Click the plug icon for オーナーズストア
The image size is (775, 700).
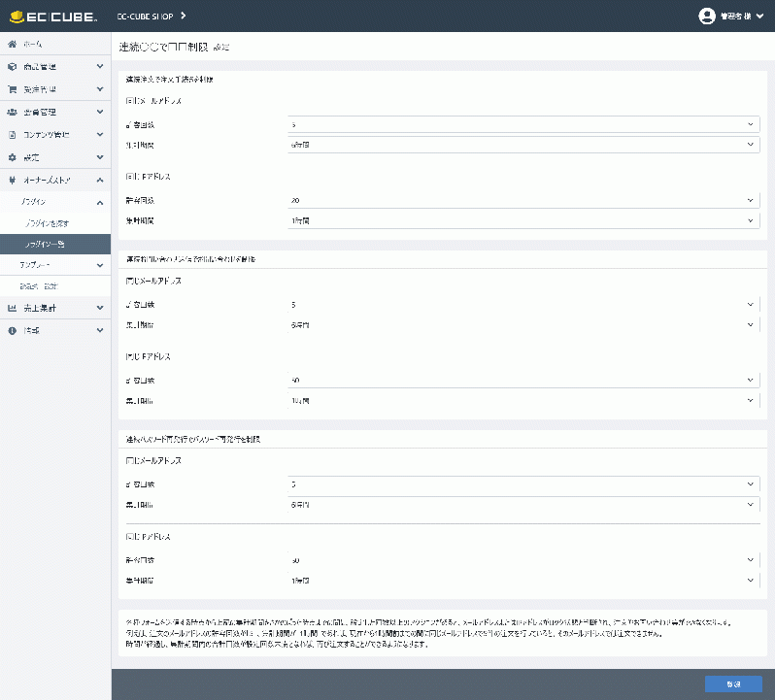[12, 180]
